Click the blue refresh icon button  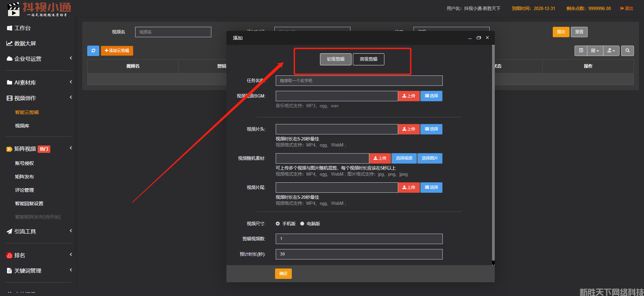[93, 51]
